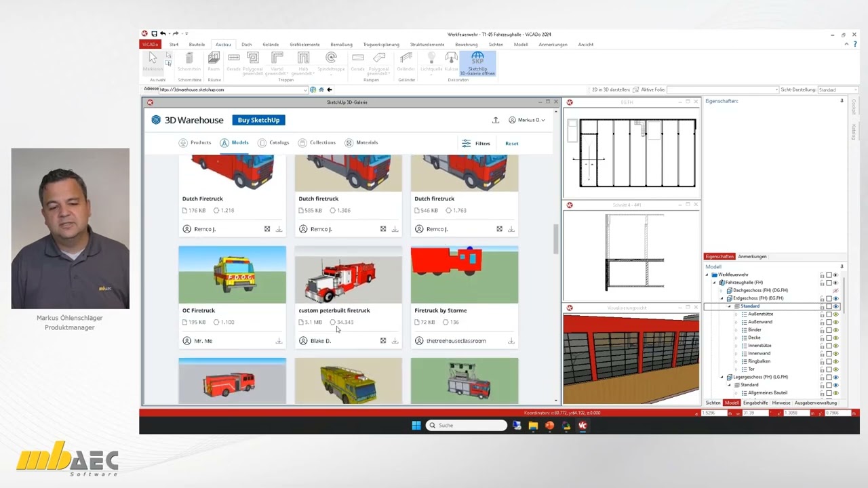Screen dimensions: 868x488
Task: Pin the Modell panel with the pushpin icon
Action: pos(842,267)
